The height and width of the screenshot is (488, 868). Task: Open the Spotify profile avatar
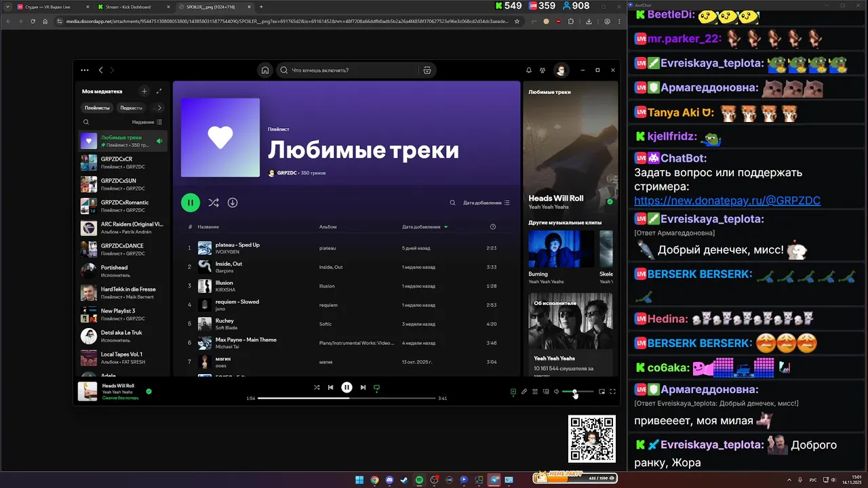pyautogui.click(x=561, y=70)
